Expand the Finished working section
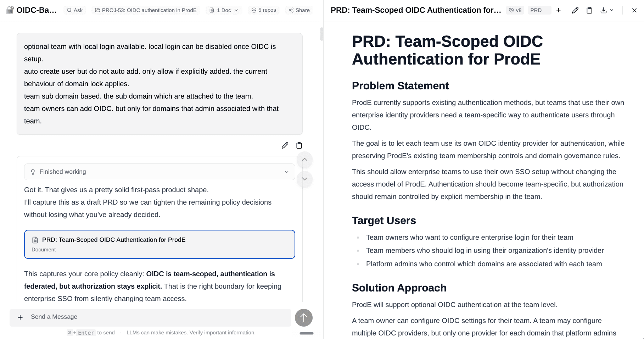 click(x=159, y=172)
